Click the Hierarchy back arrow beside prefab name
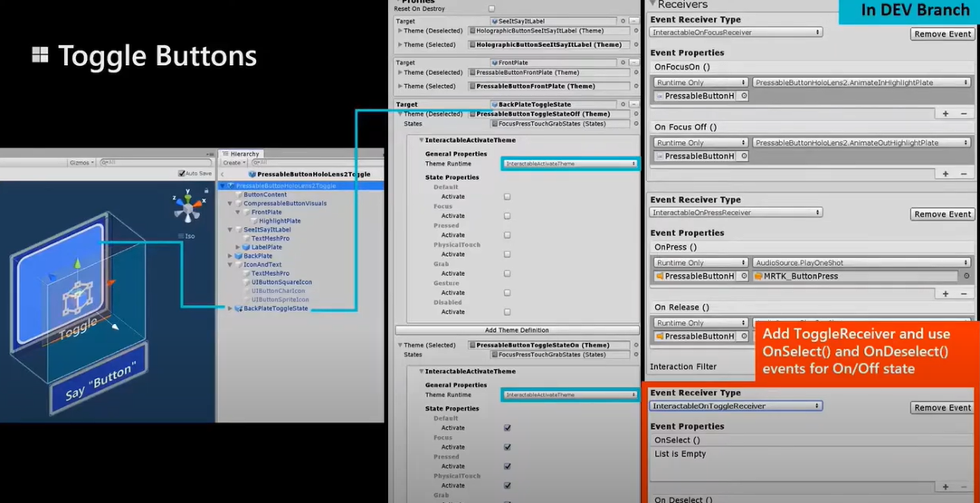 click(x=224, y=175)
